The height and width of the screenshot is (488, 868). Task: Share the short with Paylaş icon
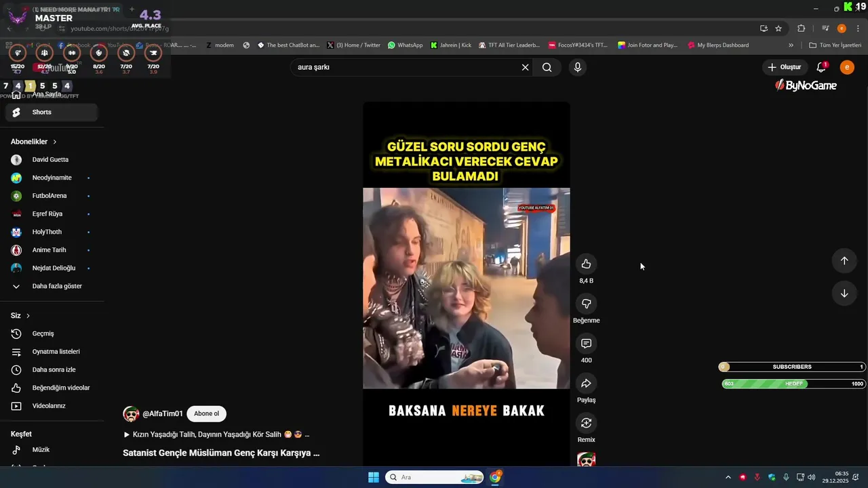(586, 384)
